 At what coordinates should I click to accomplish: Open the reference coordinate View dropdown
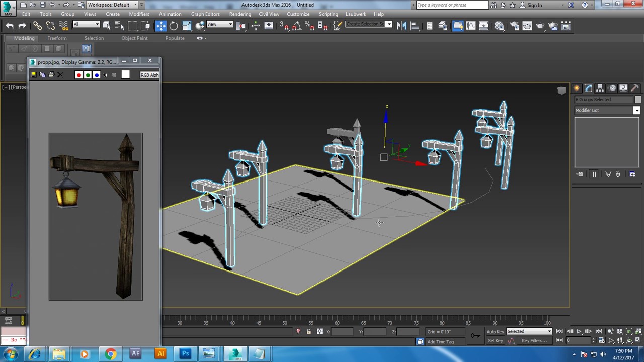pyautogui.click(x=220, y=24)
